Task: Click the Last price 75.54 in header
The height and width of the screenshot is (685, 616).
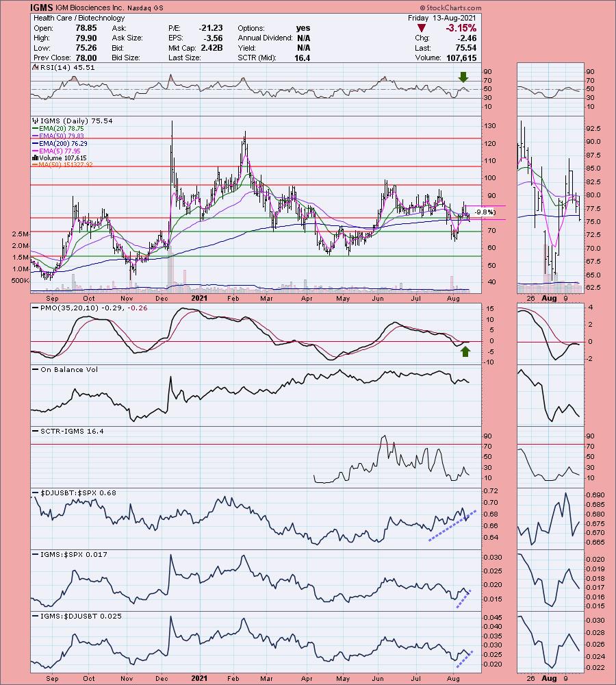Action: coord(465,48)
